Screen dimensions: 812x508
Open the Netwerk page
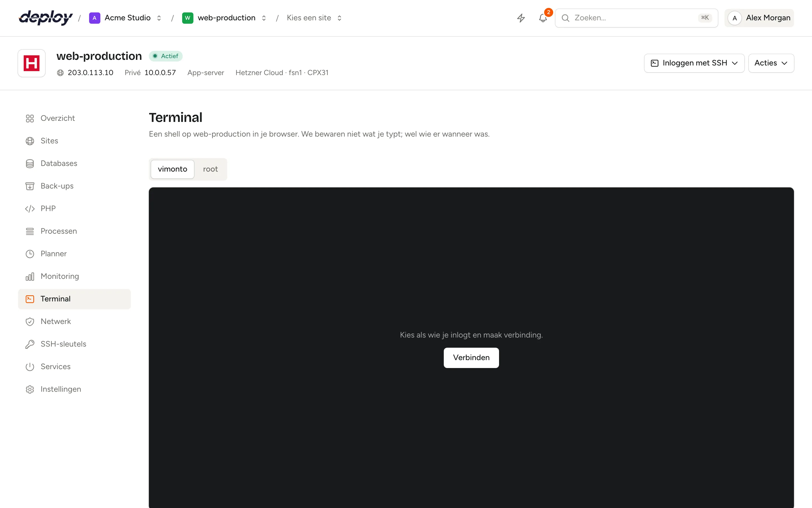74,321
